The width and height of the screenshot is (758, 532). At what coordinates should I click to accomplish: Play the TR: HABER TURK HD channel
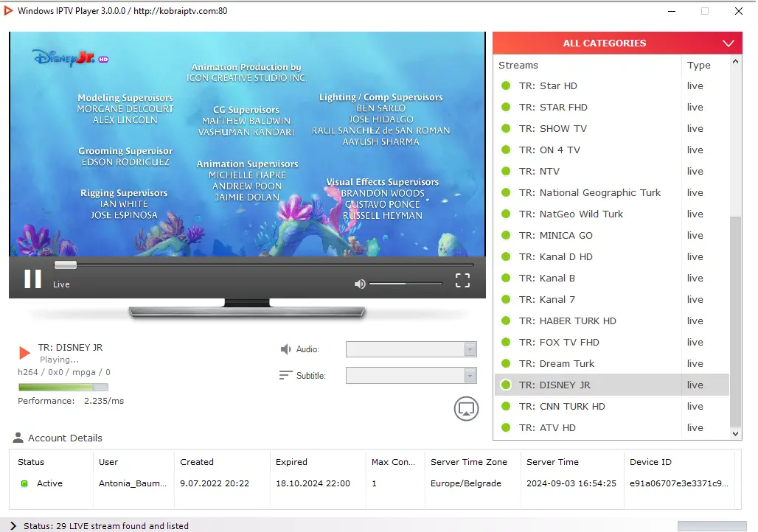(611, 321)
